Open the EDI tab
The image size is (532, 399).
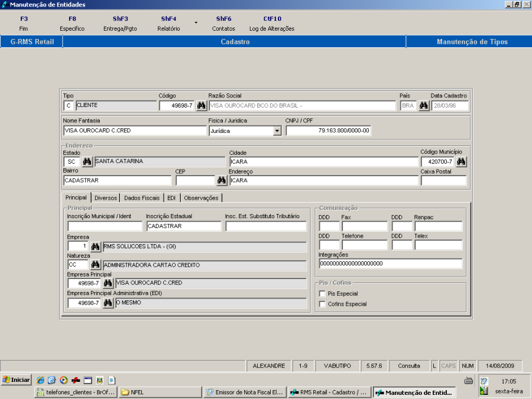click(x=171, y=198)
